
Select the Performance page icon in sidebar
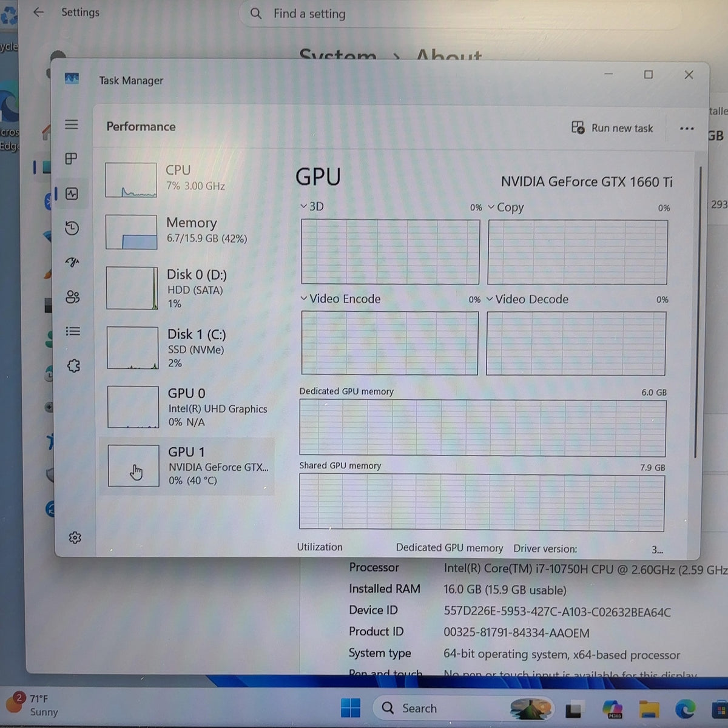click(72, 194)
